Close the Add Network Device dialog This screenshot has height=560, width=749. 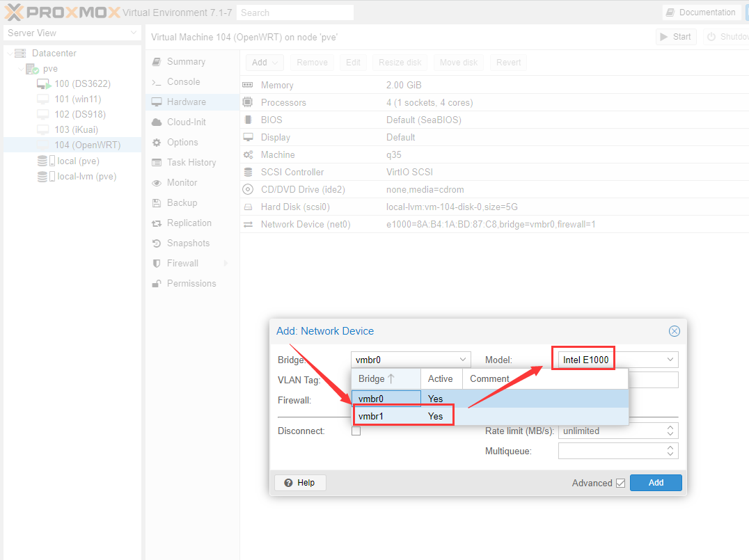tap(674, 331)
